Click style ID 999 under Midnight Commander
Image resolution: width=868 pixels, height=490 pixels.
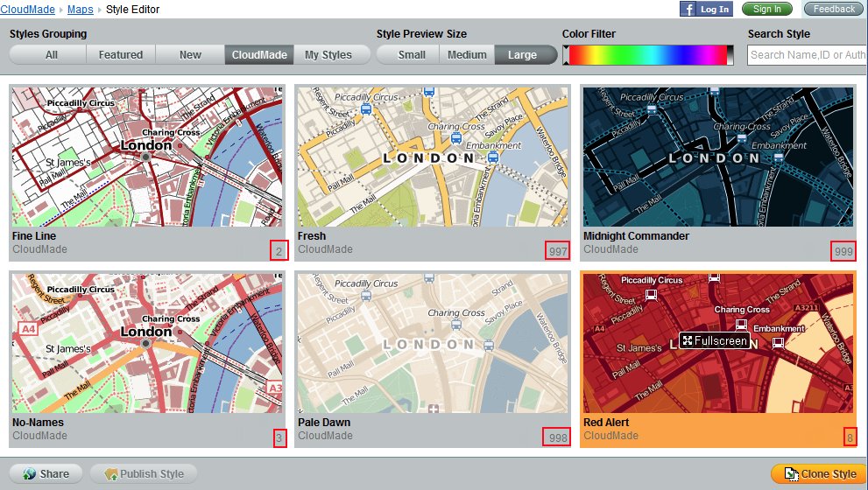pyautogui.click(x=843, y=251)
